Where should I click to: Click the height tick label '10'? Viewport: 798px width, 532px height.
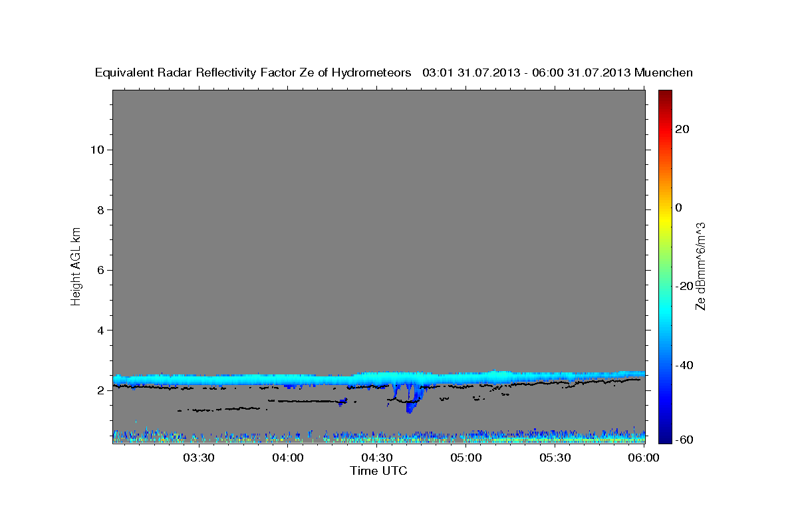coord(98,150)
